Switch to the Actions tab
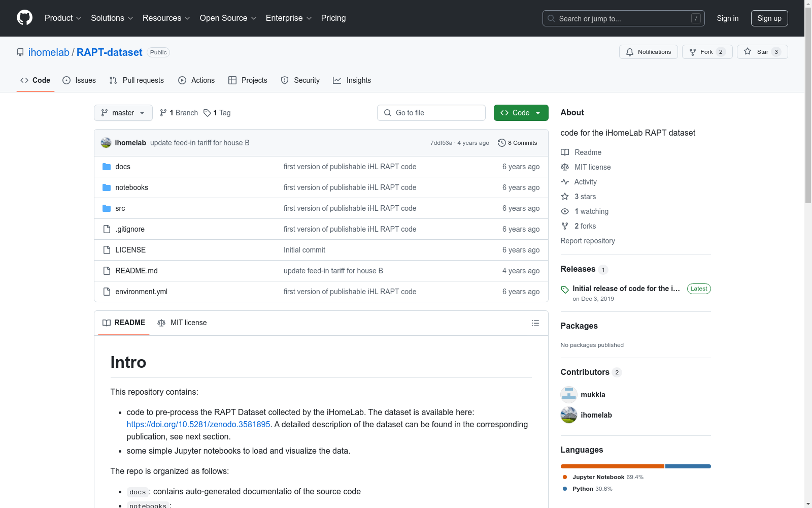The image size is (812, 508). (196, 80)
